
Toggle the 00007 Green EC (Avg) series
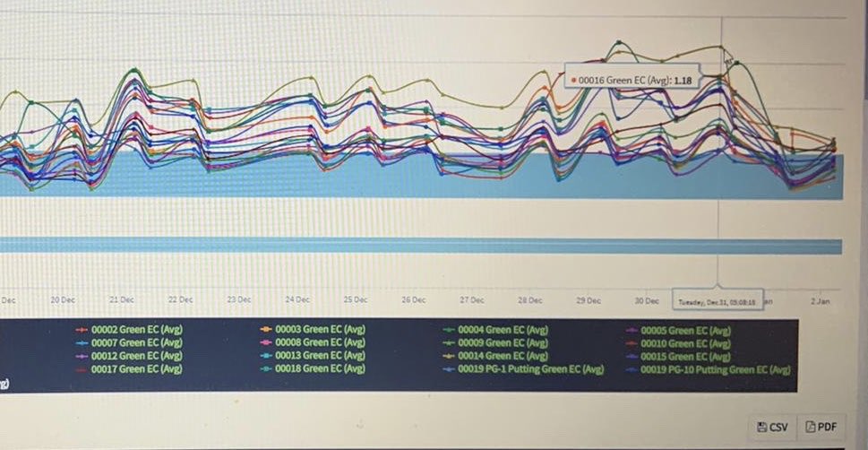point(129,343)
